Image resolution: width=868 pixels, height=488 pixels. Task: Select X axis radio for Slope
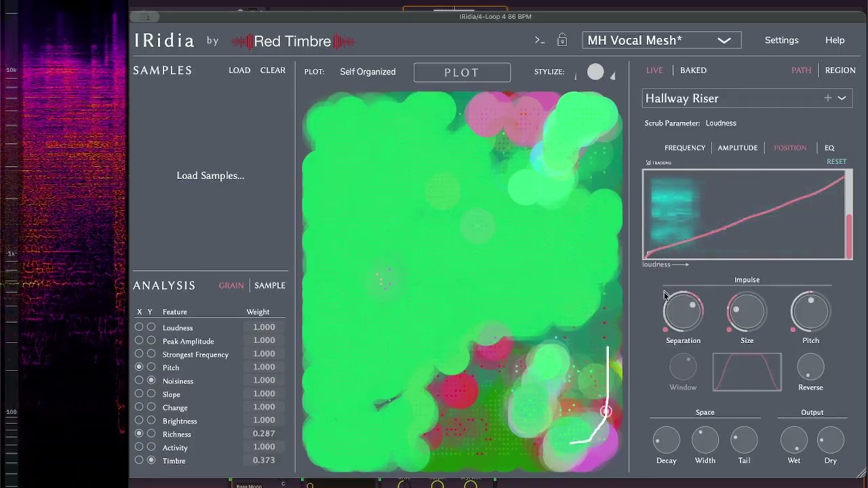coord(139,394)
